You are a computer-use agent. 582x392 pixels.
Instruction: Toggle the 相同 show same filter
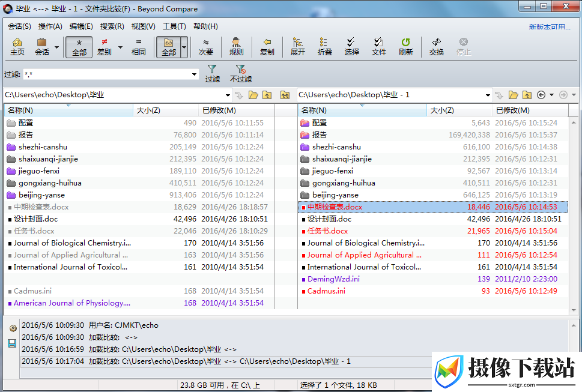point(139,47)
